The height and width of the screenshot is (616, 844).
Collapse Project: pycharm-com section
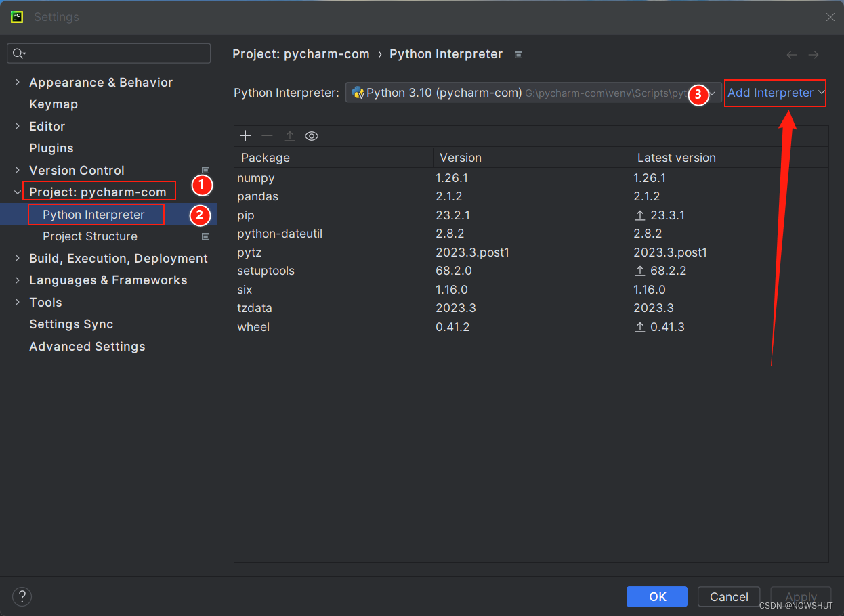(x=18, y=192)
